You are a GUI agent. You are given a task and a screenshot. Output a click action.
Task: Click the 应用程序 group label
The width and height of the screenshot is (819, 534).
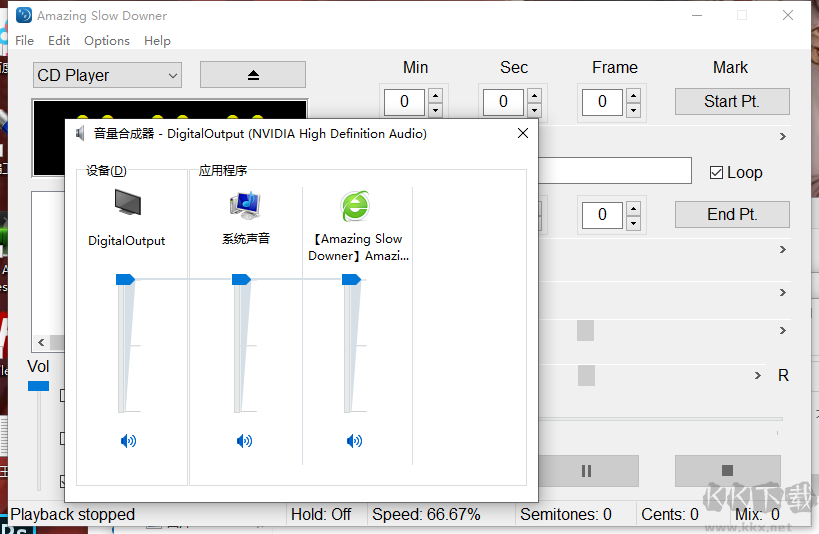pos(223,171)
